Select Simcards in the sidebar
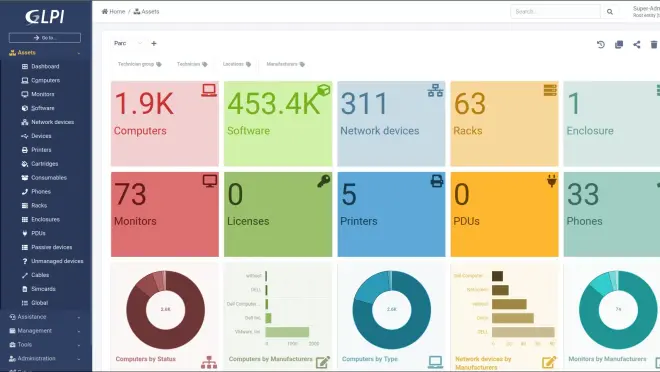The image size is (660, 372). (38, 289)
